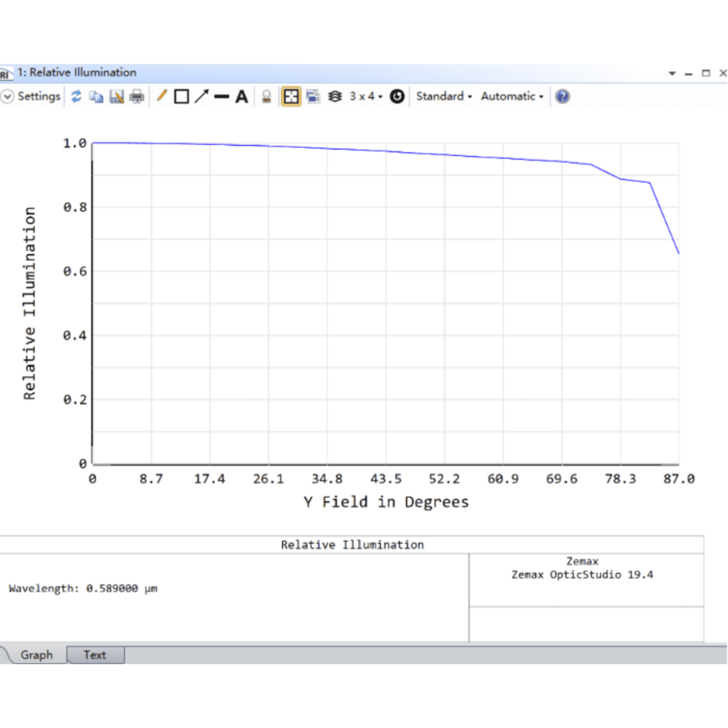The image size is (728, 728).
Task: Toggle the highlighted active cursor button
Action: [291, 97]
